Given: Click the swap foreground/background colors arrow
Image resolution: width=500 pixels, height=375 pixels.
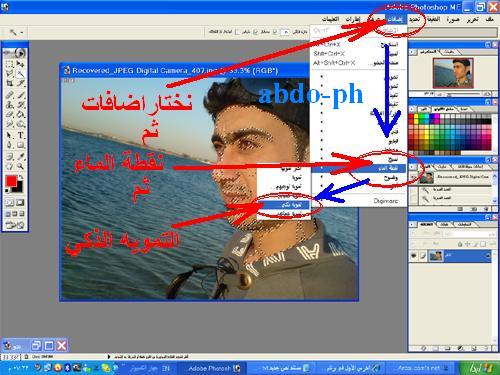Looking at the screenshot, I should (21, 177).
